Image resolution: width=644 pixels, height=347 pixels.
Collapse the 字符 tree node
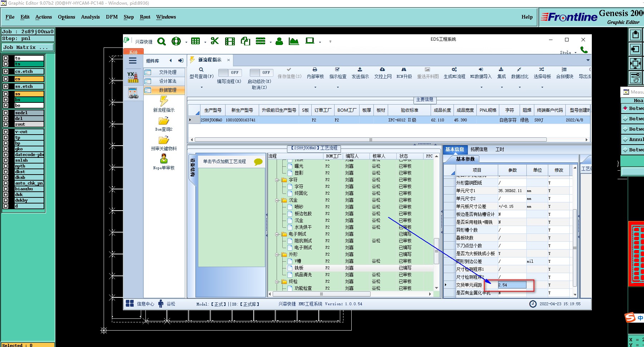tap(277, 180)
